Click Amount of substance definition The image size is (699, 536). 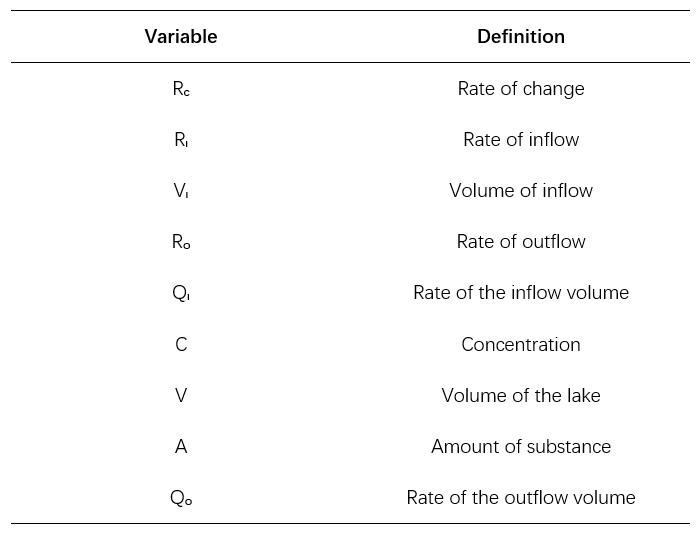521,446
